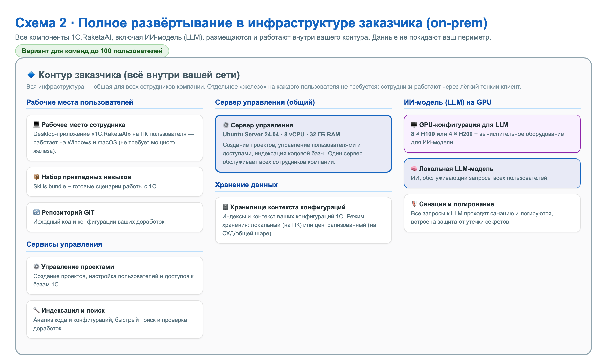
Task: Click the section heading Сервер управления (общий)
Action: pyautogui.click(x=265, y=102)
